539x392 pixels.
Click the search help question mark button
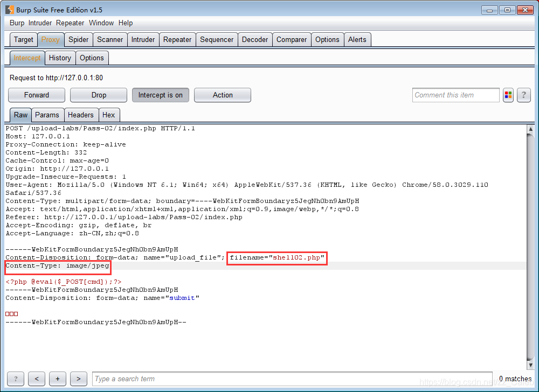tap(16, 379)
